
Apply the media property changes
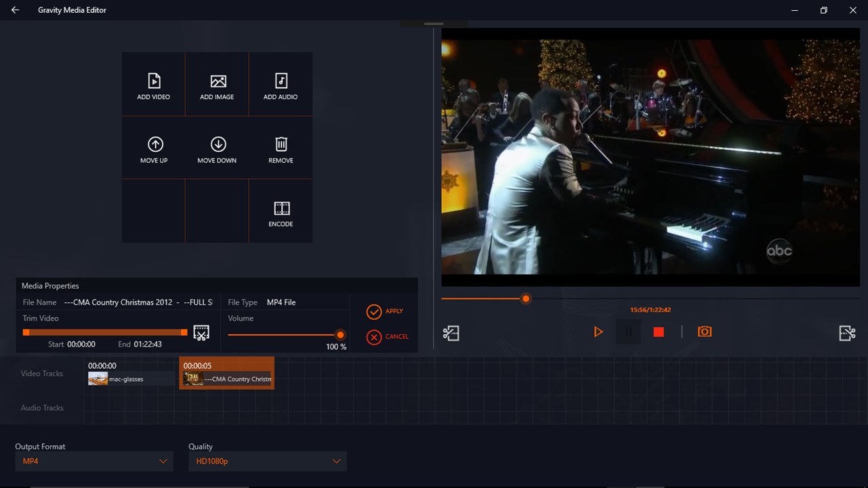(x=385, y=311)
